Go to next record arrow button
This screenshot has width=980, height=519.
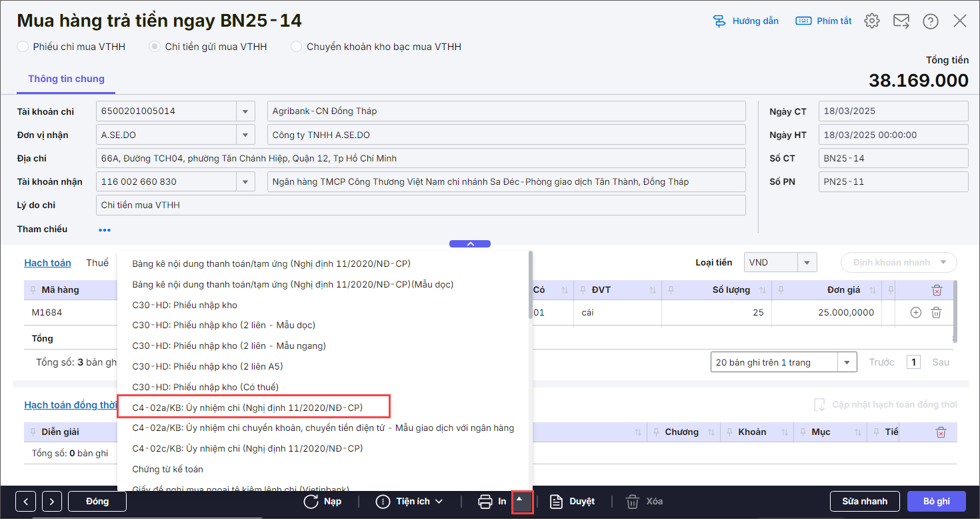tap(52, 501)
